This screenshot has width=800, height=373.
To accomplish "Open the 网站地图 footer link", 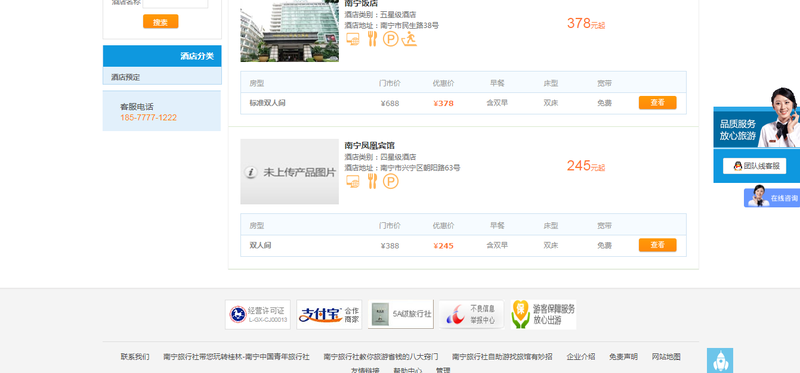I will (x=666, y=357).
